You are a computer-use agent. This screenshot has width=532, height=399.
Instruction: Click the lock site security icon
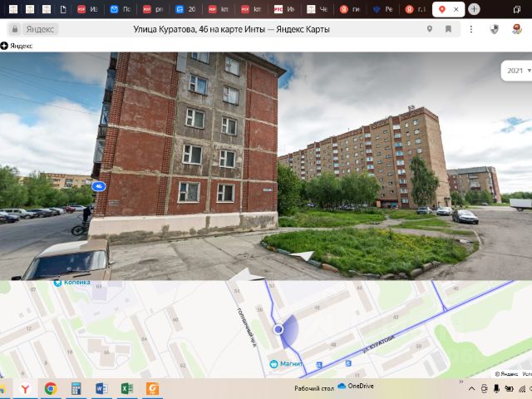pyautogui.click(x=15, y=29)
